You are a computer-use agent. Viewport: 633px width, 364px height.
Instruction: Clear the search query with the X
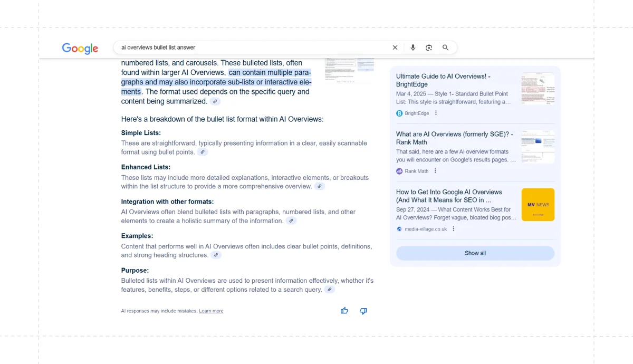[x=395, y=47]
